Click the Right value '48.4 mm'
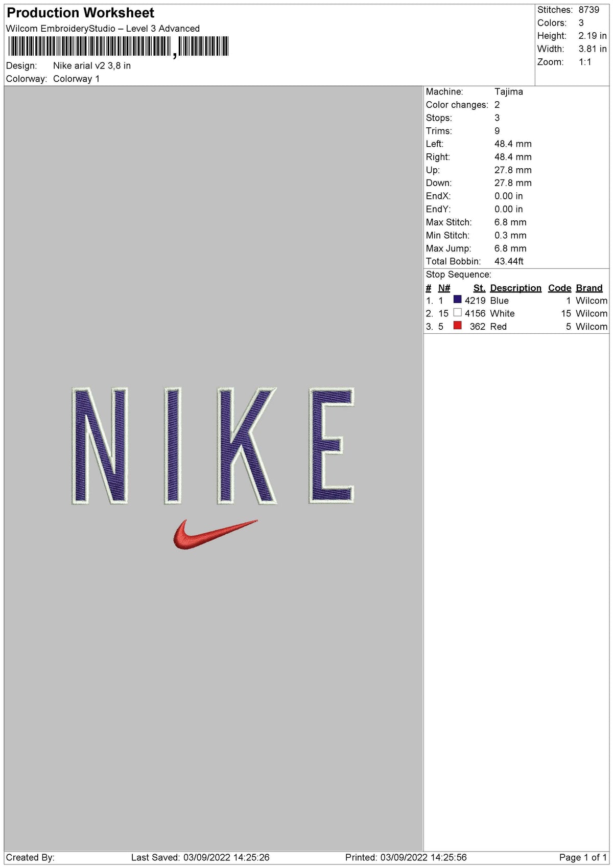This screenshot has height=868, width=613. 513,157
